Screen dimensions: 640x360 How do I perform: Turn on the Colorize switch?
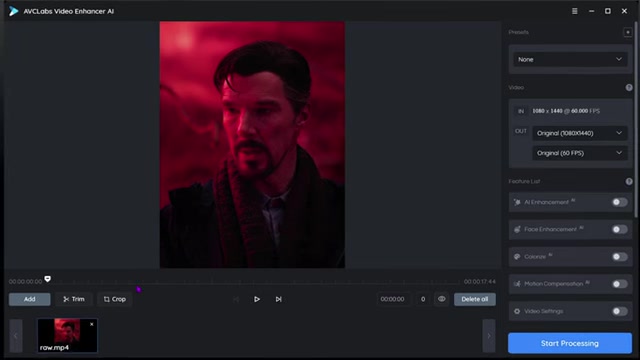pyautogui.click(x=620, y=257)
